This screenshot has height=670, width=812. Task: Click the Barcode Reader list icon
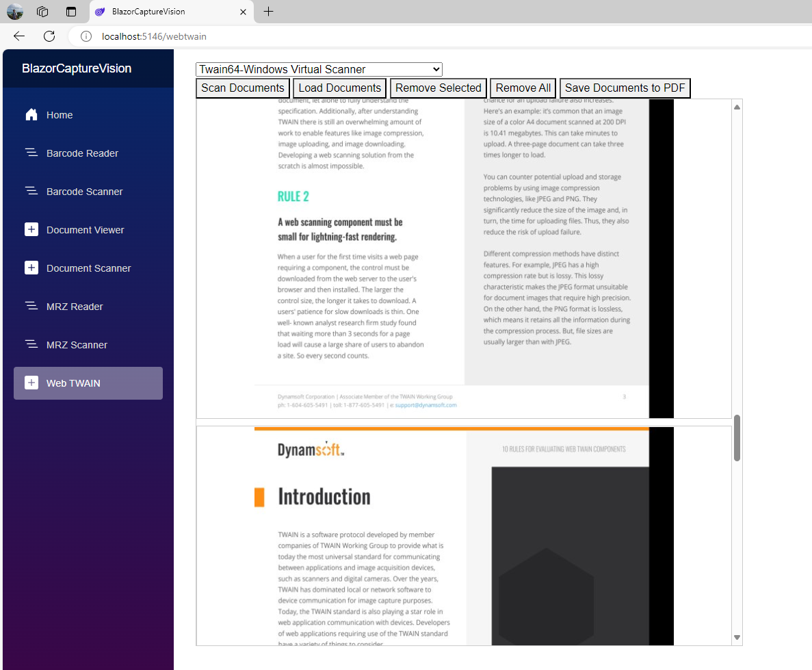31,153
